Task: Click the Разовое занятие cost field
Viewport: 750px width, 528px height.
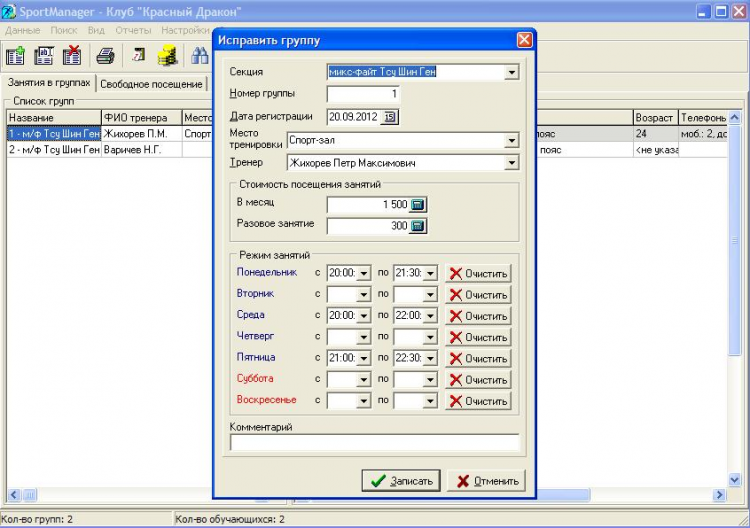Action: [x=368, y=226]
